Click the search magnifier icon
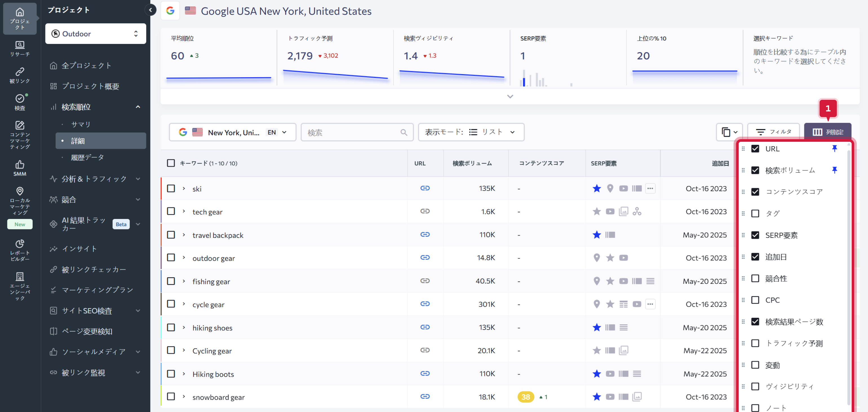868x412 pixels. pyautogui.click(x=404, y=132)
